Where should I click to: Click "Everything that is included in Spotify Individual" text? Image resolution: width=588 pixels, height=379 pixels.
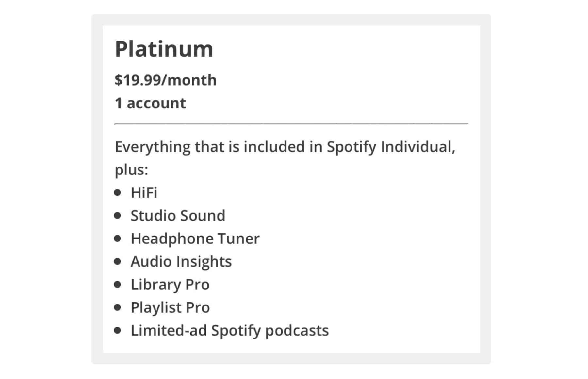285,147
